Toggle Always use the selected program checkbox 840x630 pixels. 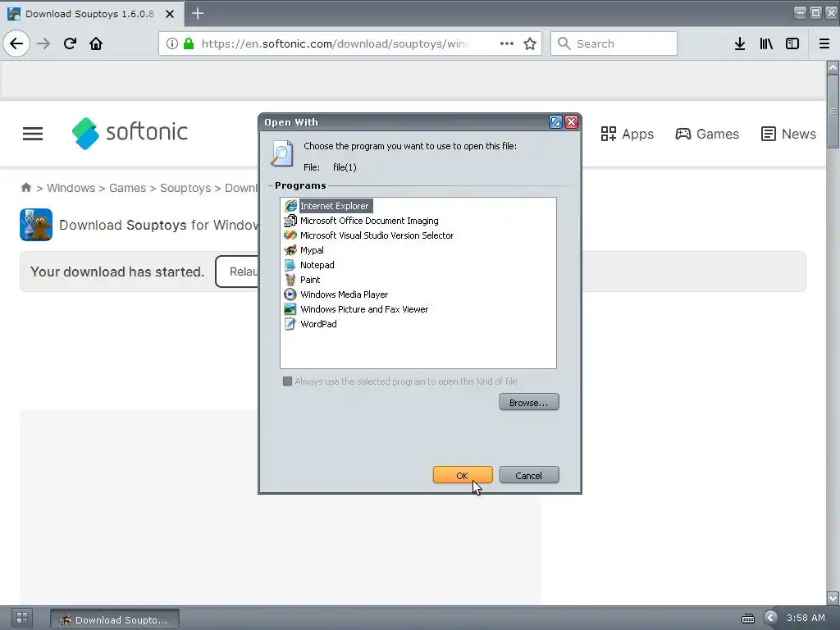(287, 381)
